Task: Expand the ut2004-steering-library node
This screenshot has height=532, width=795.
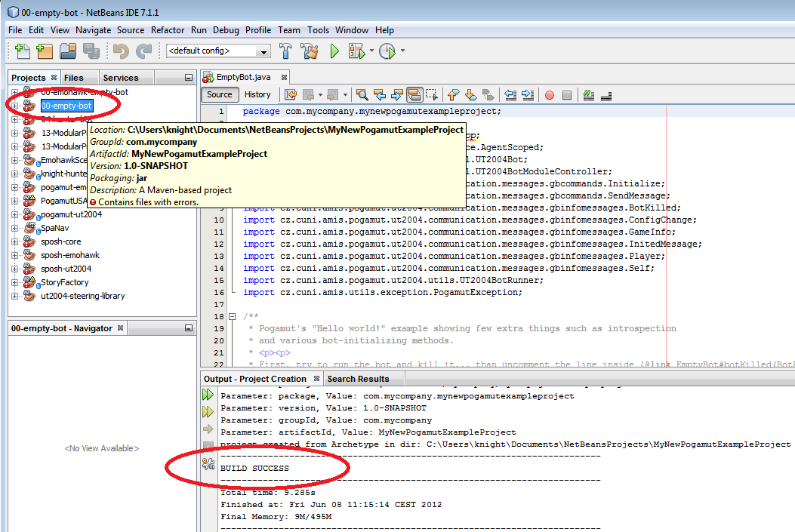Action: 14,297
